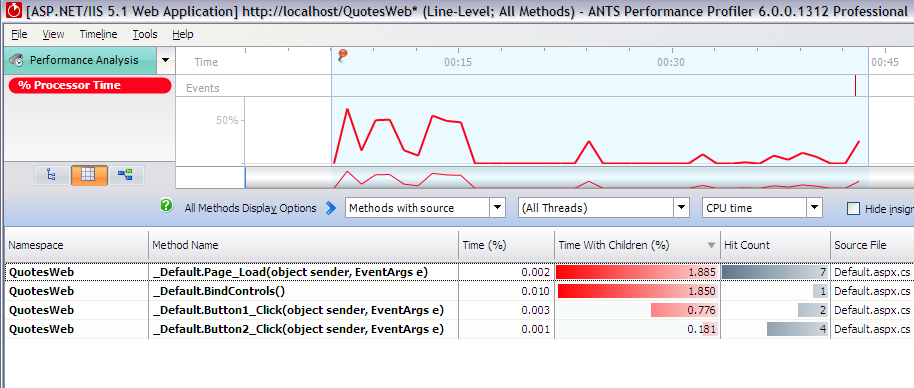This screenshot has width=914, height=388.
Task: Click the blue arrow beside Display Options
Action: click(x=331, y=208)
